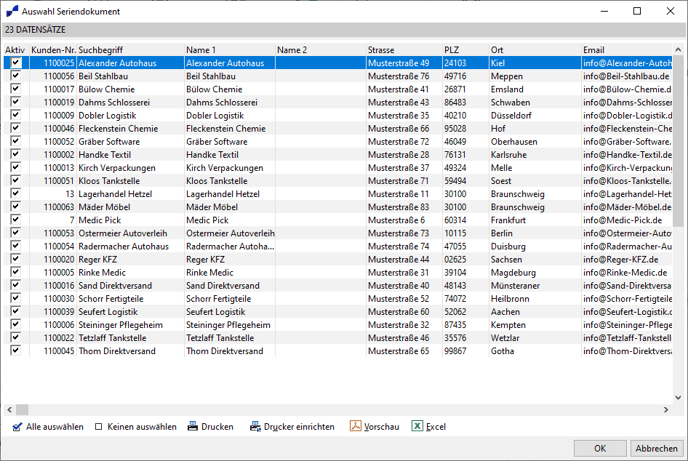
Task: Click the Aktiv column header
Action: [16, 50]
